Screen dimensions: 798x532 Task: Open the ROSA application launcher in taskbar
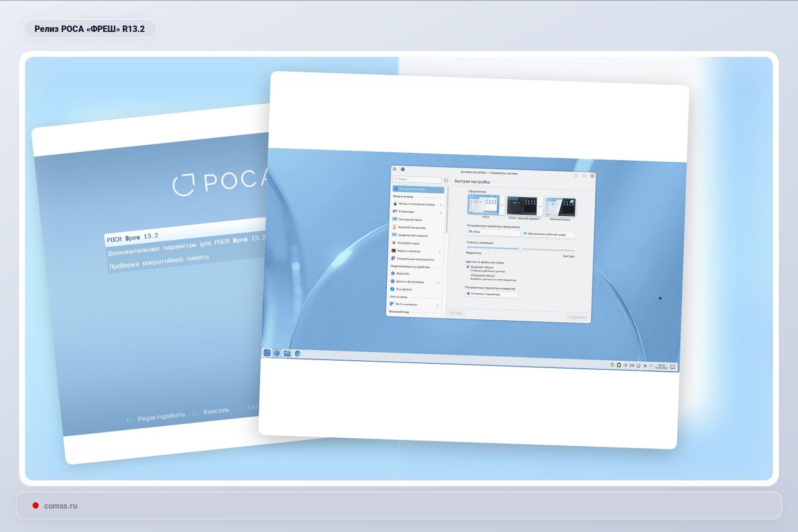(267, 353)
